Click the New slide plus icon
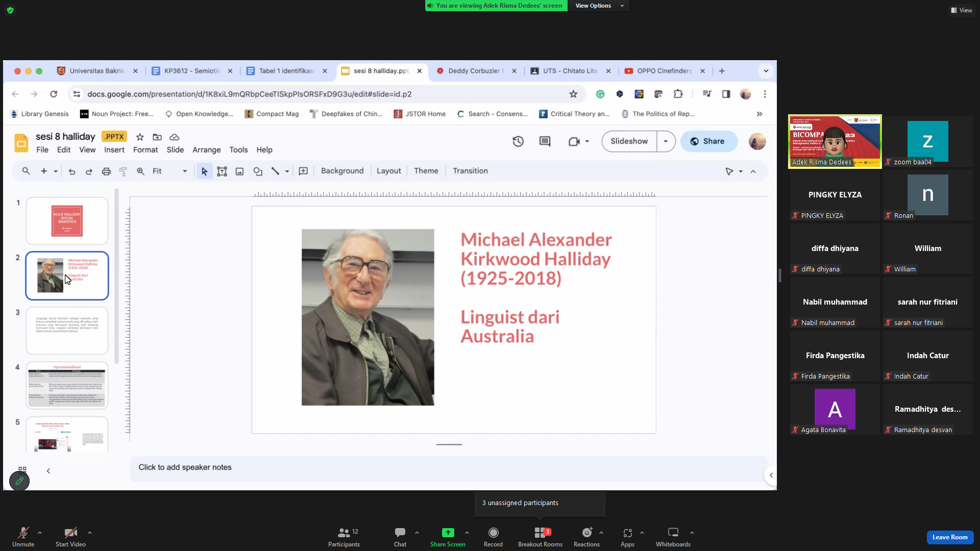This screenshot has width=980, height=551. click(x=44, y=171)
